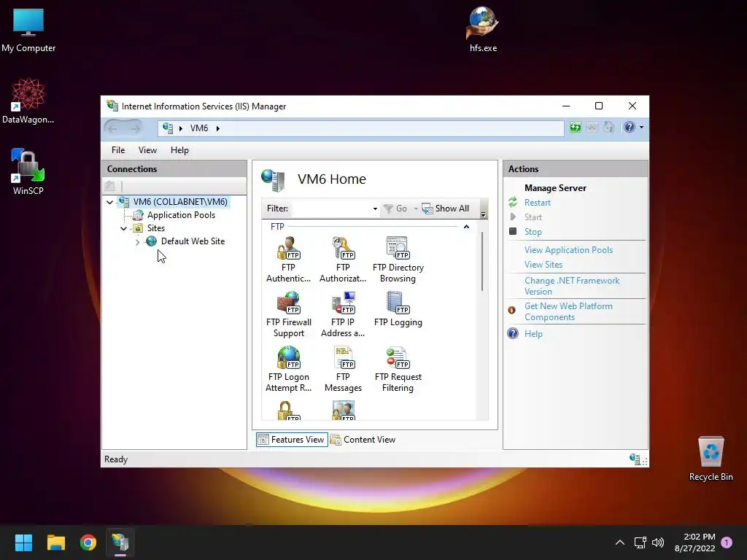Click Show All filter button
Image resolution: width=747 pixels, height=560 pixels.
446,209
